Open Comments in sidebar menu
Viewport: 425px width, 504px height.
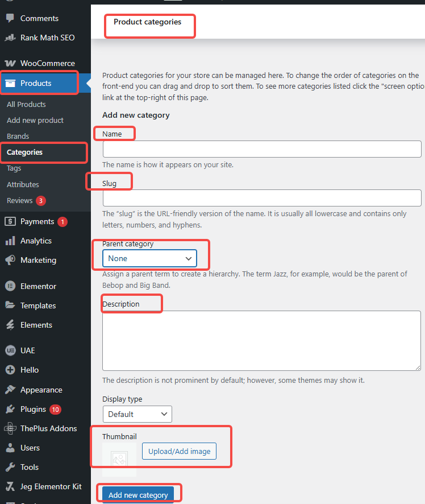tap(39, 18)
